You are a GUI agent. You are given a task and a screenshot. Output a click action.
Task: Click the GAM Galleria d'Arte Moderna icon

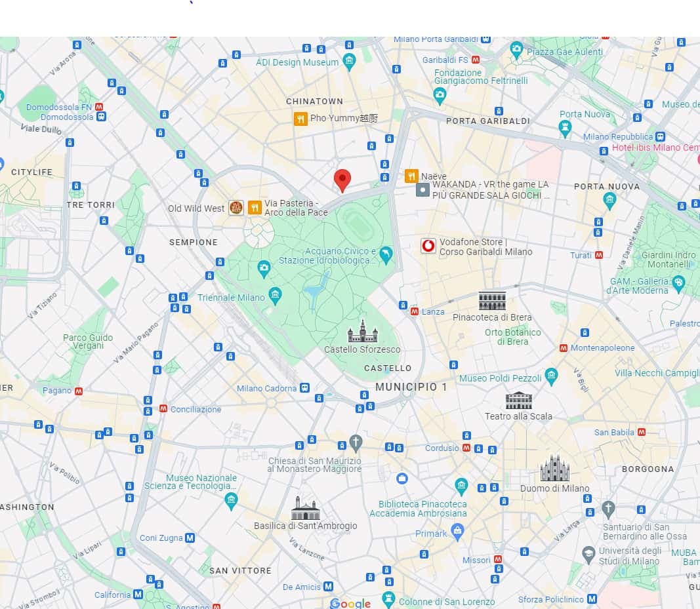[x=678, y=285]
